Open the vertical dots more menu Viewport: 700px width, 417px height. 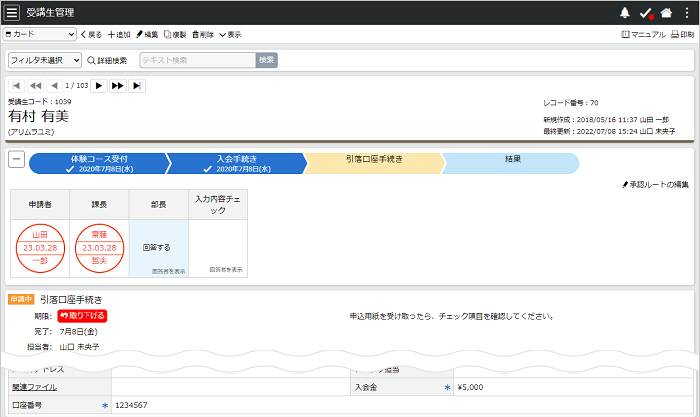pyautogui.click(x=686, y=13)
